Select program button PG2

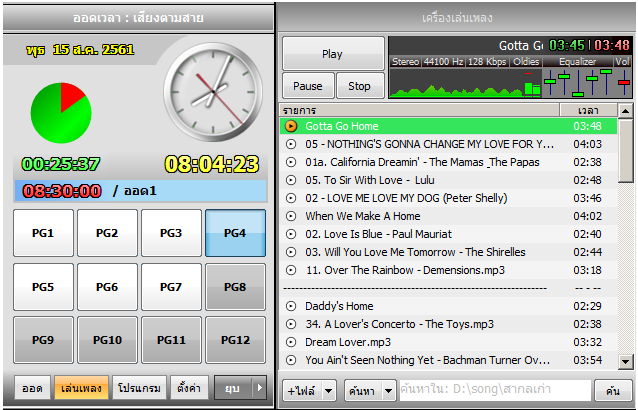107,233
